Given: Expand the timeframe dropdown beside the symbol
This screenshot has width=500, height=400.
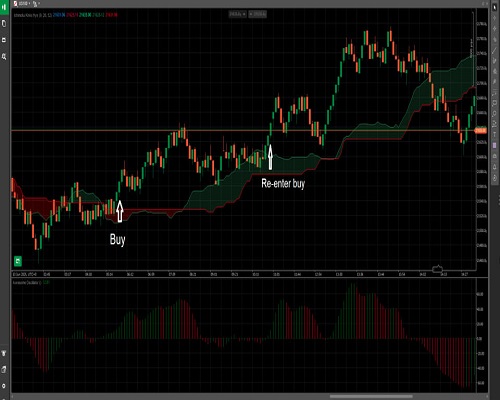Looking at the screenshot, I should pos(36,3).
